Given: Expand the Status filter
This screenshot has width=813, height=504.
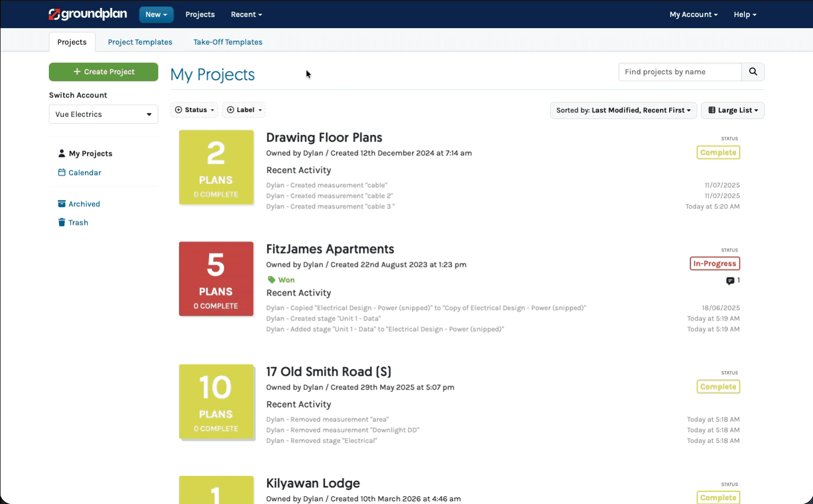Looking at the screenshot, I should (x=194, y=110).
